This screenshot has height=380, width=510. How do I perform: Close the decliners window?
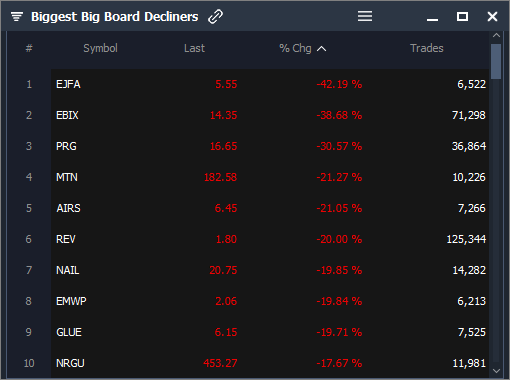click(x=492, y=17)
